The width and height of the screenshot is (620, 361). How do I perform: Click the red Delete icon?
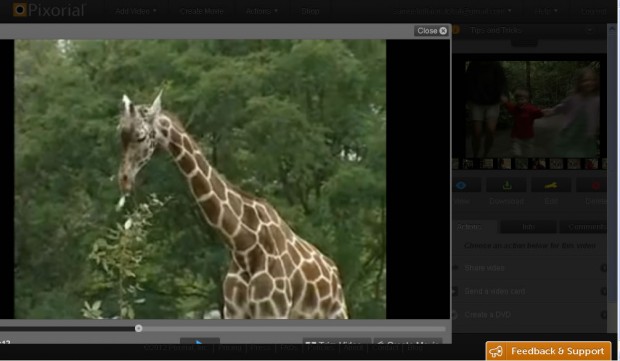click(596, 185)
